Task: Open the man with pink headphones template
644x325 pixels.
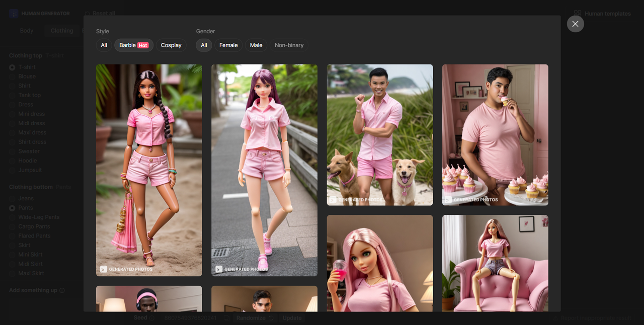Action: pos(149,299)
